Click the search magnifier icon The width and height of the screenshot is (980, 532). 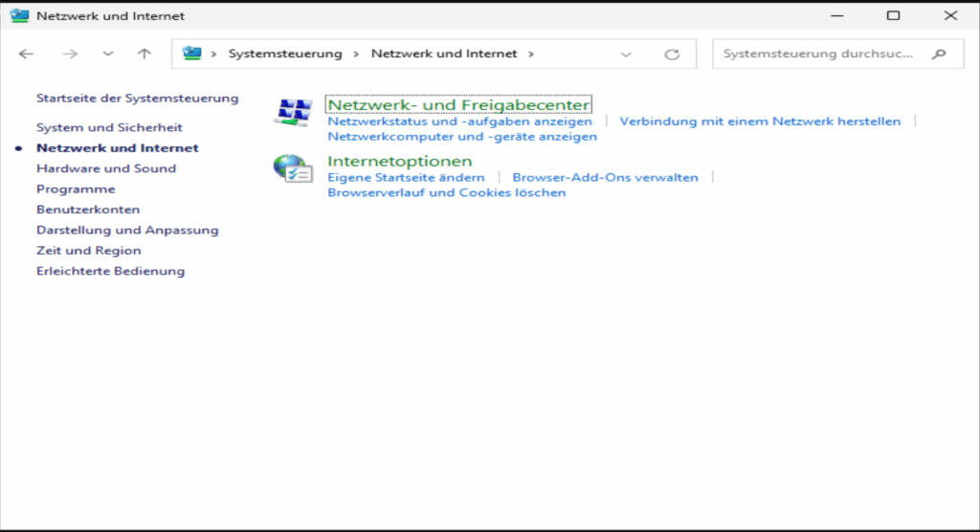point(939,55)
